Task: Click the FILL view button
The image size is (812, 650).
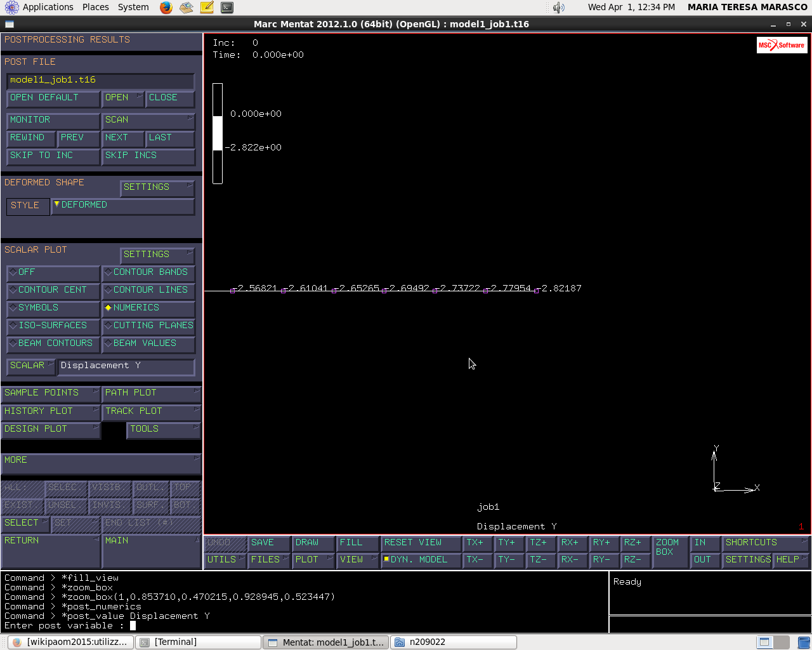Action: click(358, 543)
